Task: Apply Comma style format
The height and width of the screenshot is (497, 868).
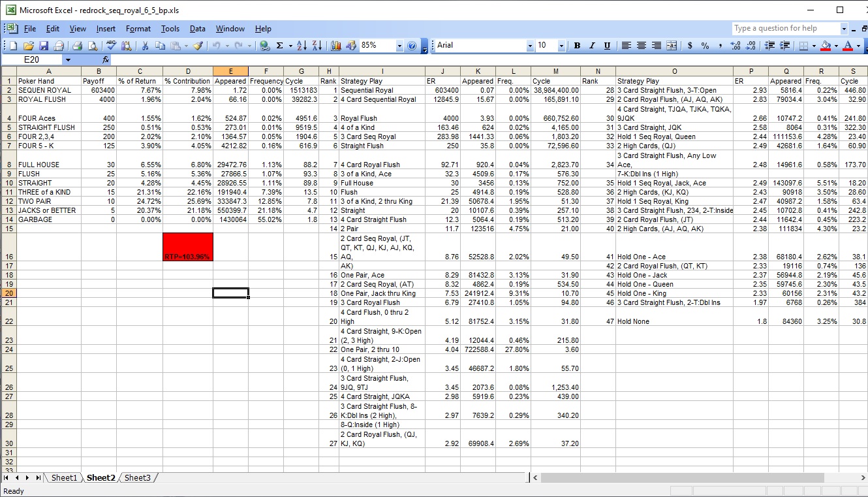Action: [x=720, y=46]
